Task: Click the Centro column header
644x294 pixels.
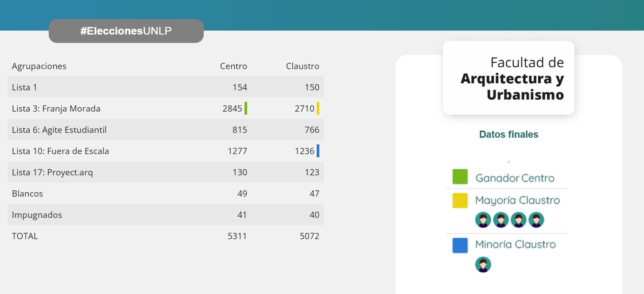Action: [233, 66]
